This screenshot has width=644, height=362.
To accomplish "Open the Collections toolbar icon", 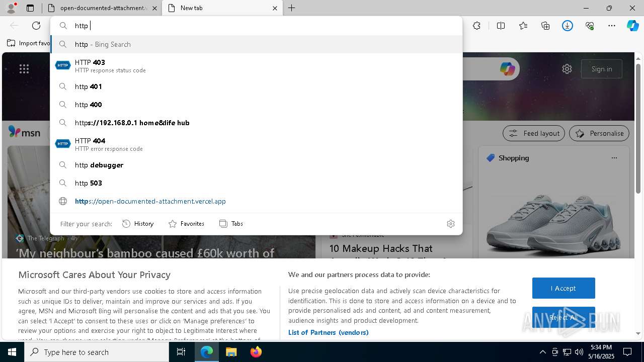I will [x=545, y=26].
